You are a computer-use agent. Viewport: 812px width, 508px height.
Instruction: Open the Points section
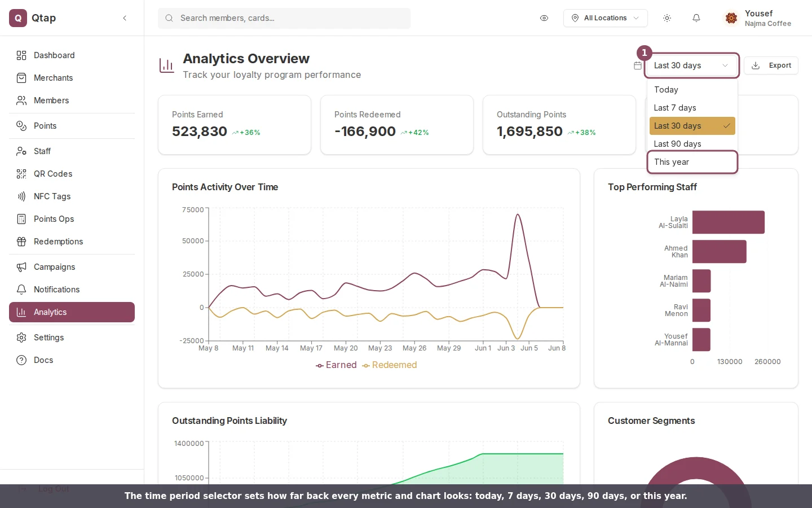pyautogui.click(x=72, y=126)
